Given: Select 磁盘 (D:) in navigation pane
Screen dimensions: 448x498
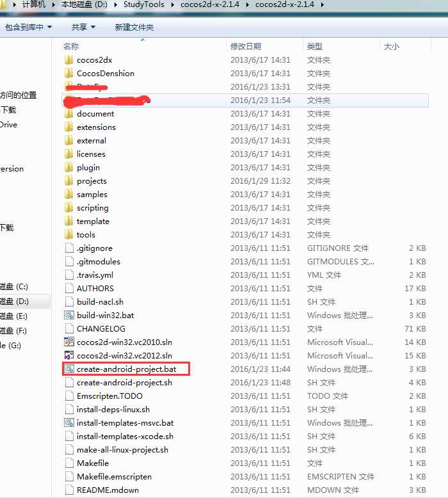Looking at the screenshot, I should pyautogui.click(x=14, y=301).
